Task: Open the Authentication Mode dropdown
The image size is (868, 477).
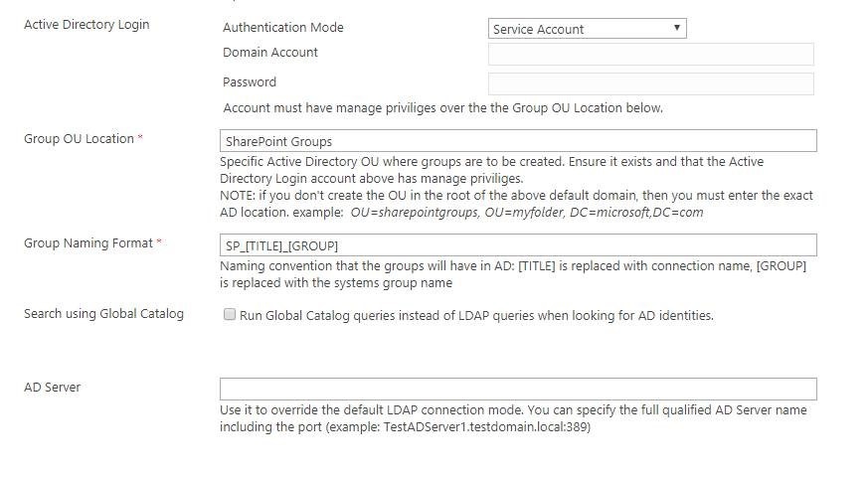Action: (x=587, y=29)
